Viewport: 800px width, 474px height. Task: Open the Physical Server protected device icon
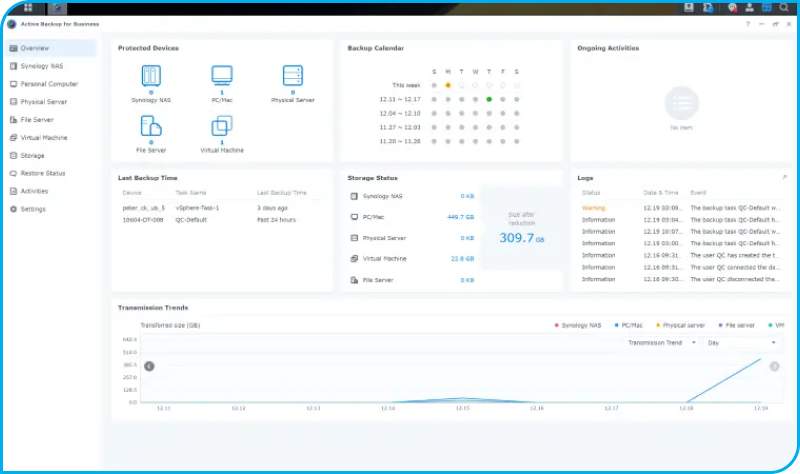point(293,76)
